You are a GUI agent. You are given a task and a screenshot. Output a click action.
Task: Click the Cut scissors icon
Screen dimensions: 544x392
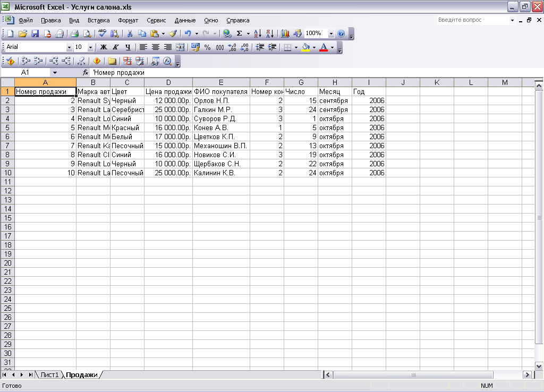coord(130,33)
